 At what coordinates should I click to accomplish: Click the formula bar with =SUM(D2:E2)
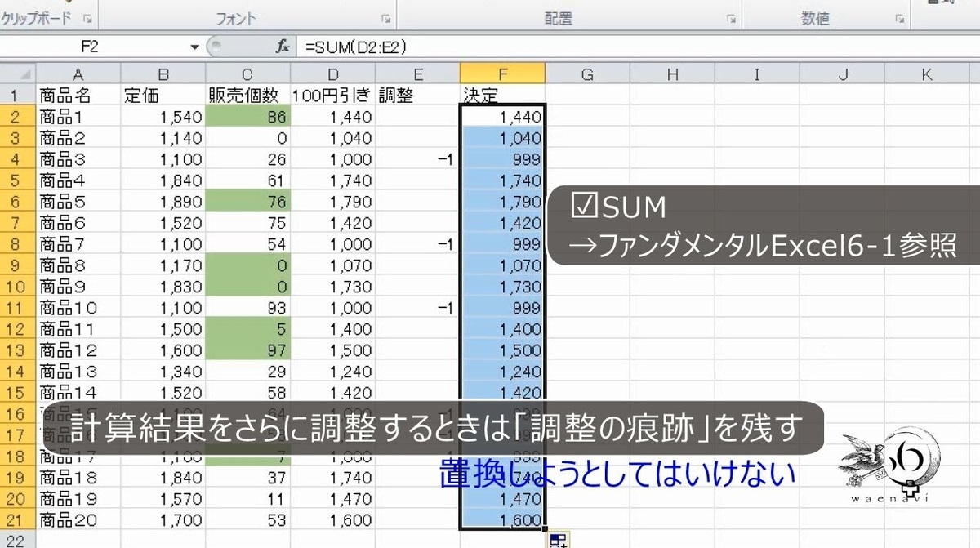tap(637, 47)
